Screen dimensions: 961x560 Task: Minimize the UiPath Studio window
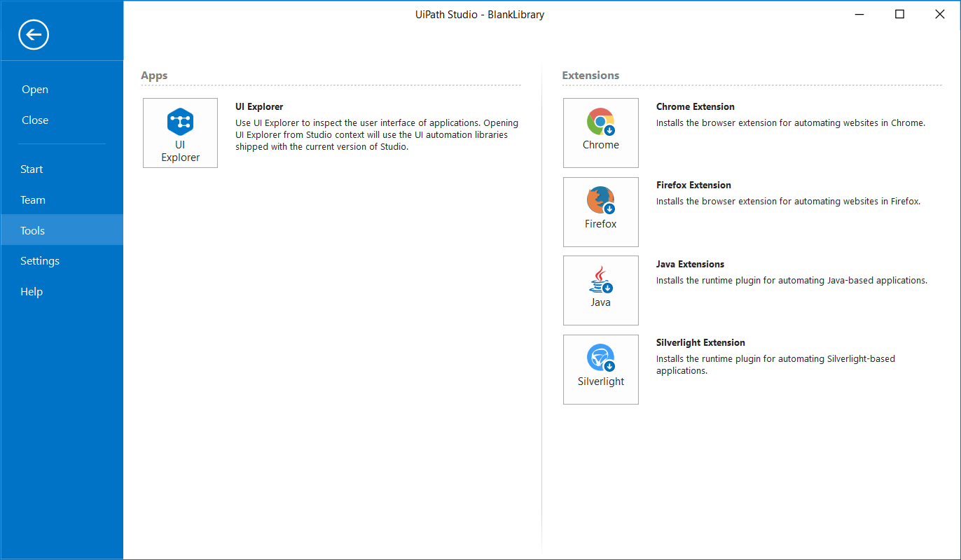tap(859, 14)
